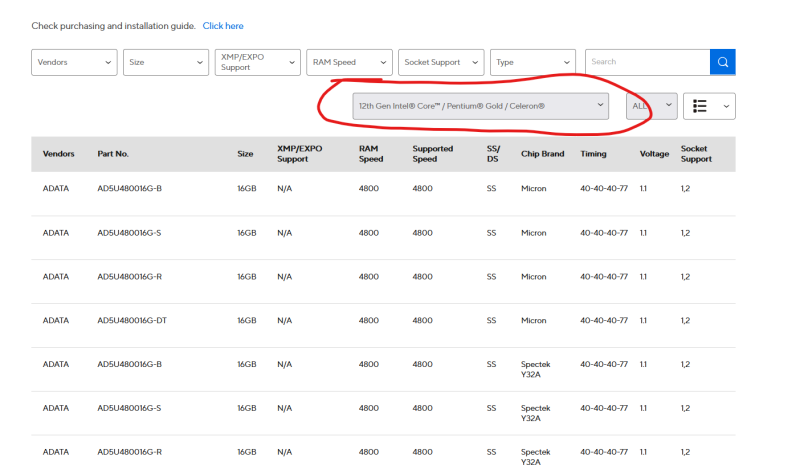Screen dimensions: 800x474
Task: Select AD5U480016G-S in the Micron row
Action: pos(129,233)
